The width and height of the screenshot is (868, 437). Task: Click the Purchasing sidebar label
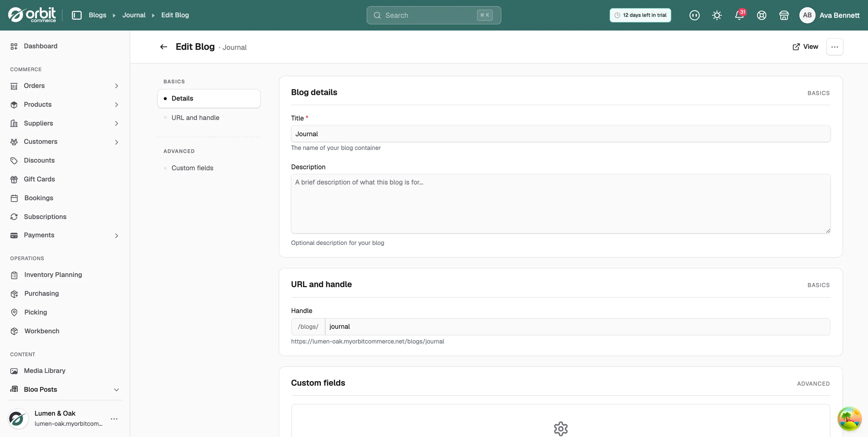(x=41, y=294)
